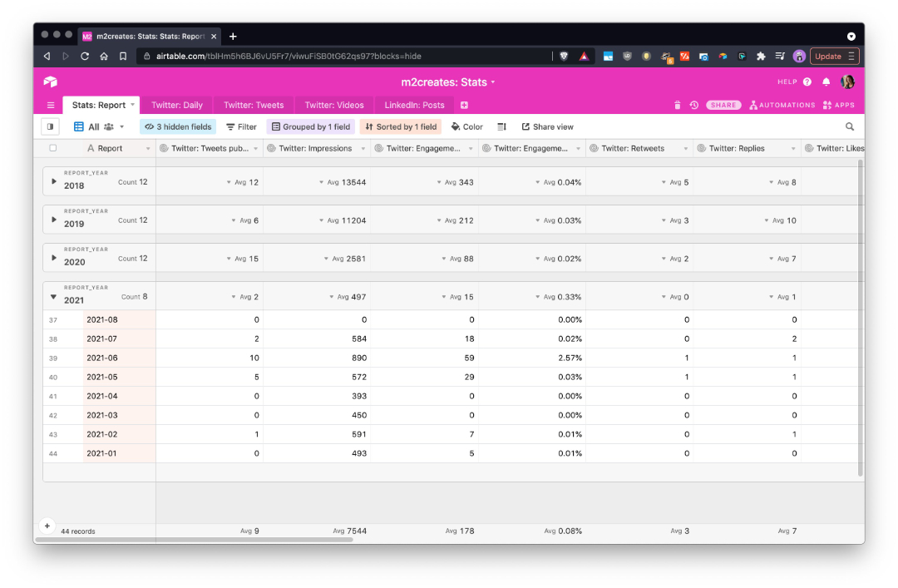The image size is (898, 588).
Task: Open the base revision history icon
Action: (694, 105)
